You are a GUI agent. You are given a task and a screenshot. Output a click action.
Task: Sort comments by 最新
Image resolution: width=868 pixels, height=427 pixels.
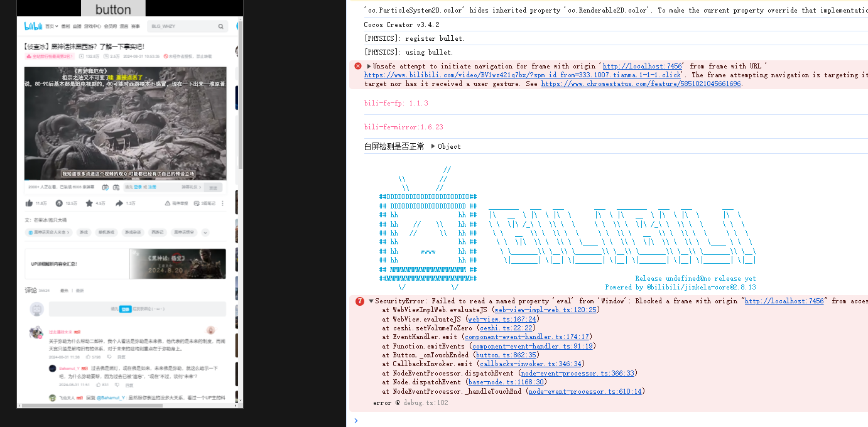click(x=80, y=291)
